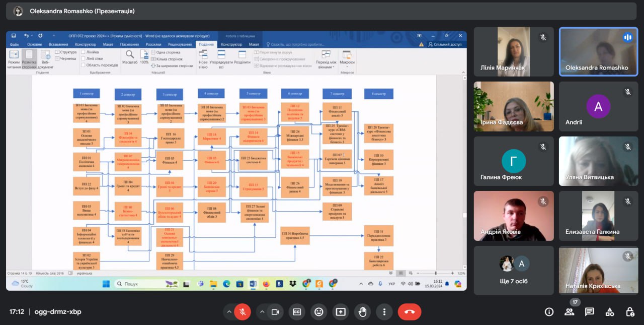Open the three-dot more options menu
Screen dimensions: 644x325
tap(384, 312)
